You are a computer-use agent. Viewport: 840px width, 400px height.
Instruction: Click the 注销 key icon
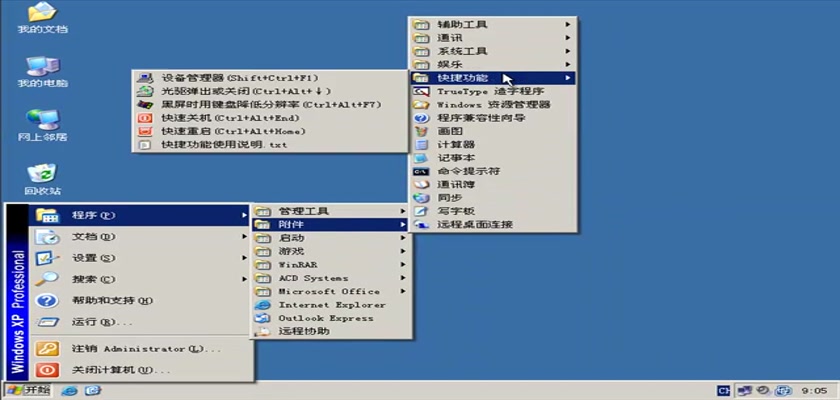pos(47,349)
